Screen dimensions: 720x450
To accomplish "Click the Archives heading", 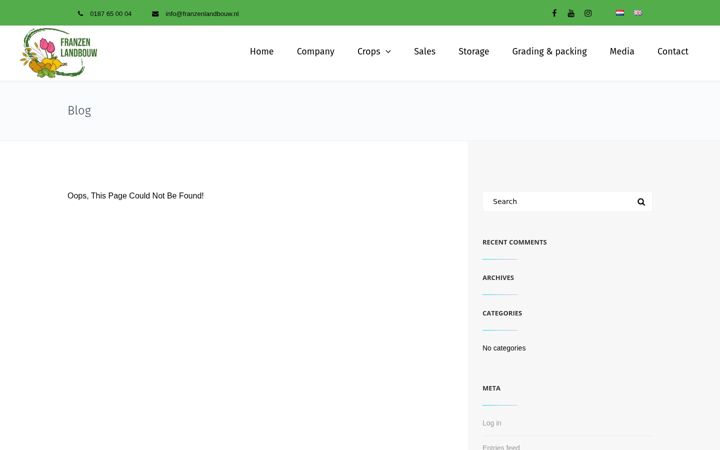I will point(498,277).
